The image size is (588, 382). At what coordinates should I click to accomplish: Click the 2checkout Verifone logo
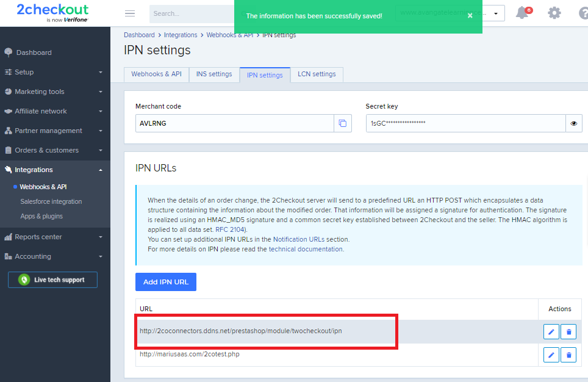pos(52,13)
